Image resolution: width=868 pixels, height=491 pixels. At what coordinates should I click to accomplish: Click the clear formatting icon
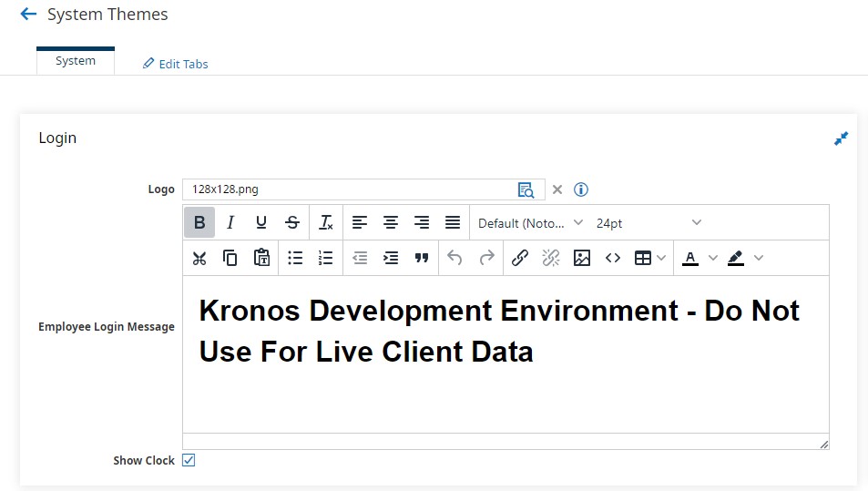[325, 222]
